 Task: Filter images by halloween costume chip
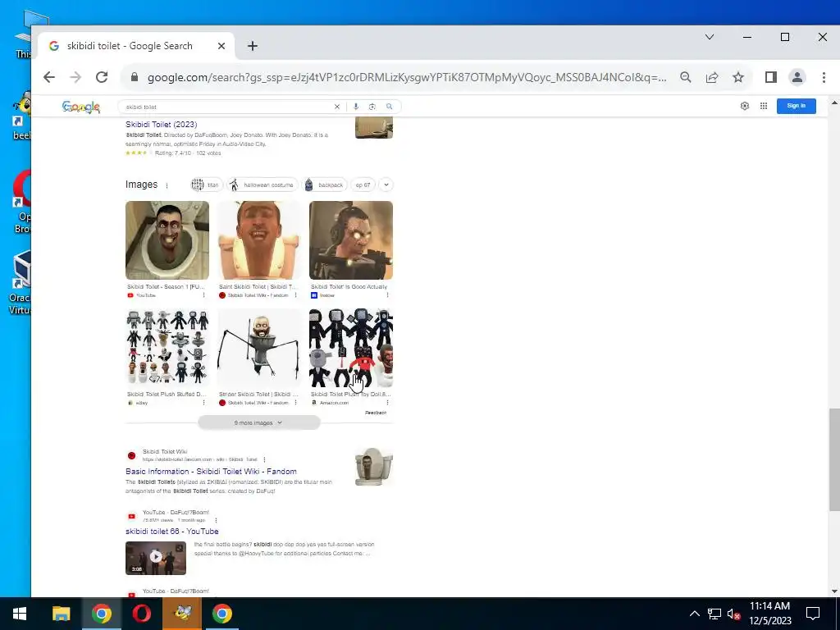pyautogui.click(x=262, y=185)
